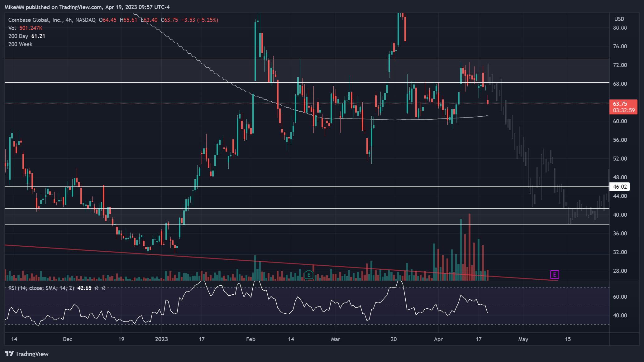This screenshot has height=362, width=644.
Task: Click the Dec label on the time axis
Action: (x=68, y=339)
